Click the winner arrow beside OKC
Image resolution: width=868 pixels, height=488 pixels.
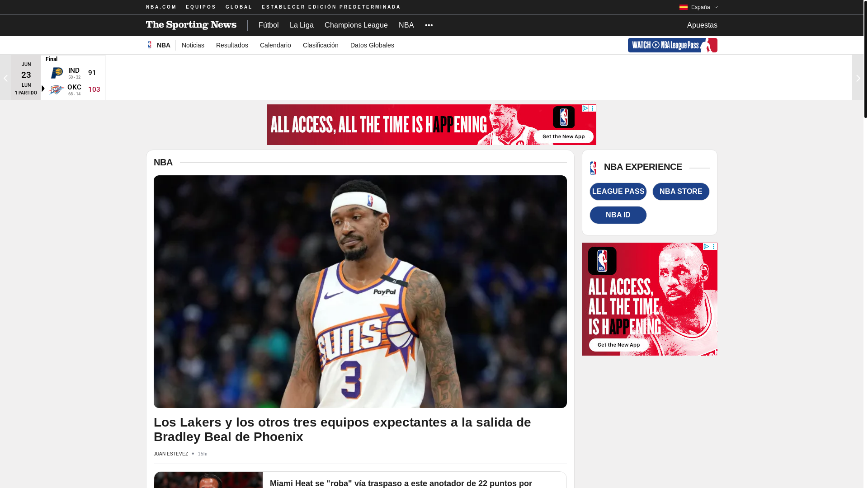coord(43,89)
